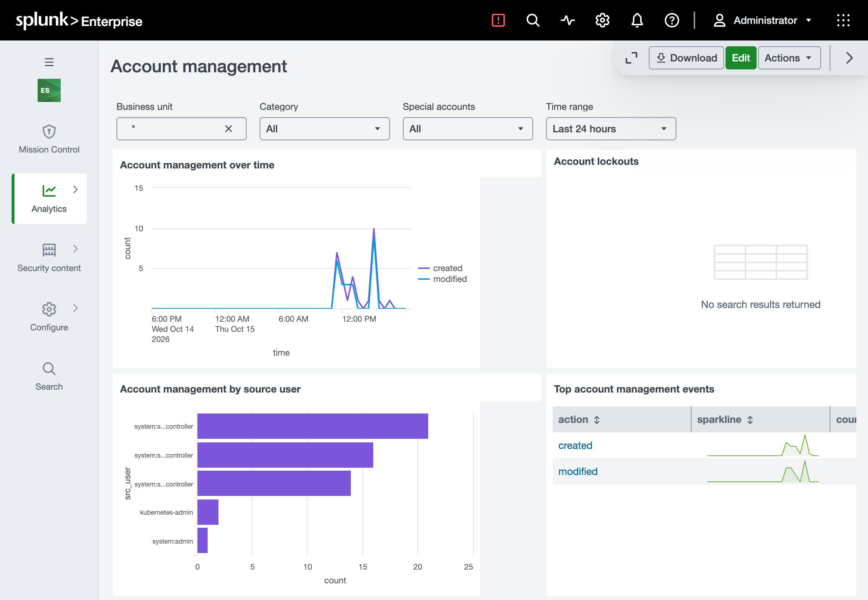The height and width of the screenshot is (600, 868).
Task: Enter full screen mode with expand icon
Action: tap(631, 58)
